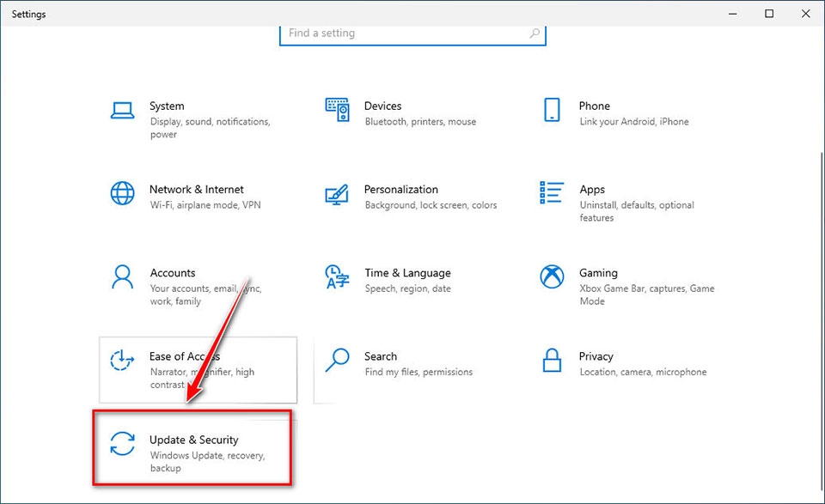
Task: Click 'Bluetooth, printers, mouse' text
Action: 420,121
